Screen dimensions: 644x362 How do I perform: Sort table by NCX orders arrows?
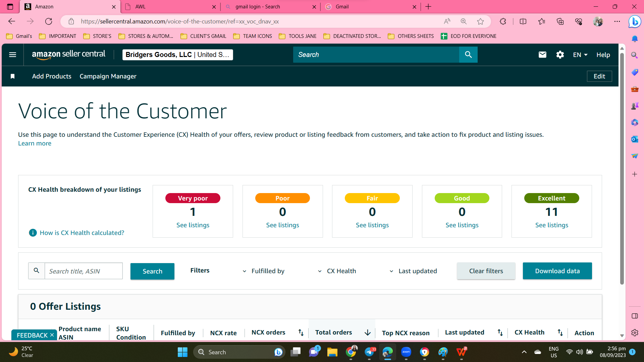(301, 333)
